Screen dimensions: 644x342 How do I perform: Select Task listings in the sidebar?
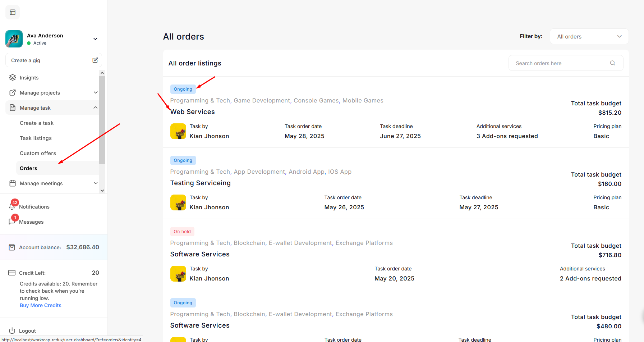pos(36,138)
